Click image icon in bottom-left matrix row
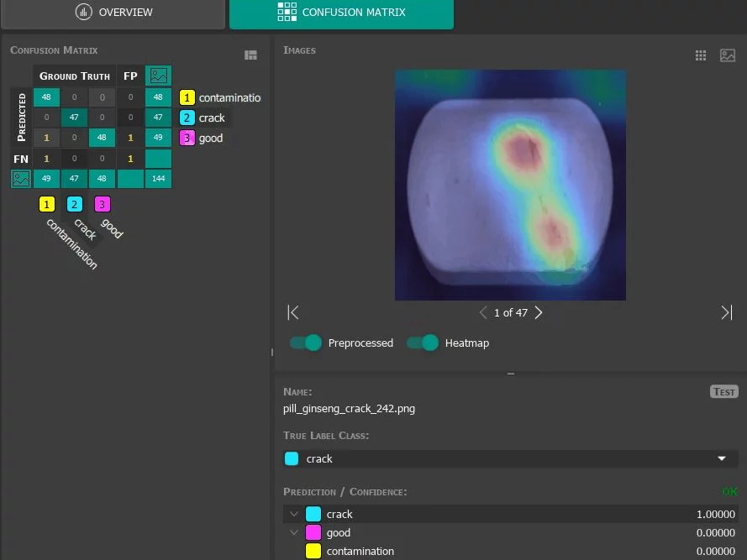The height and width of the screenshot is (560, 747). (21, 179)
